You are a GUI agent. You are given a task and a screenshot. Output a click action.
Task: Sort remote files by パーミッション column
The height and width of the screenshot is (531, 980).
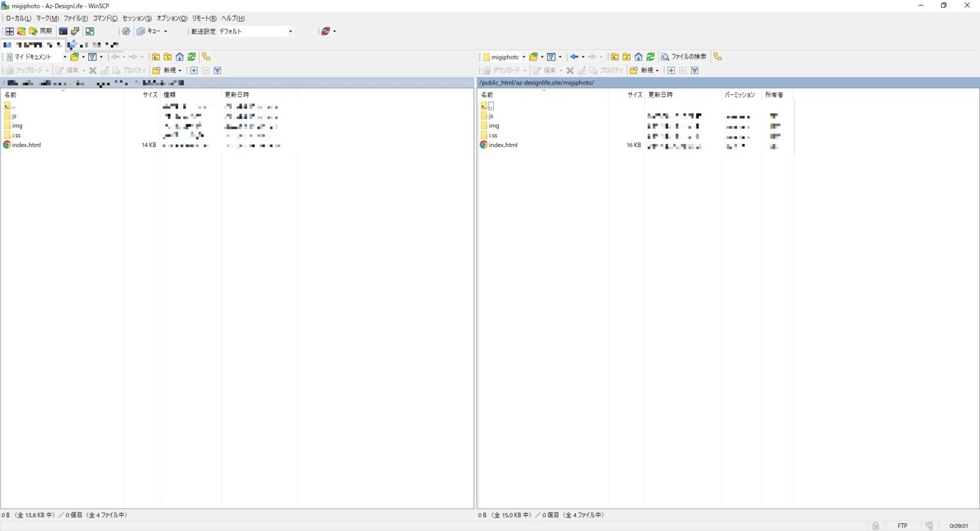[739, 95]
